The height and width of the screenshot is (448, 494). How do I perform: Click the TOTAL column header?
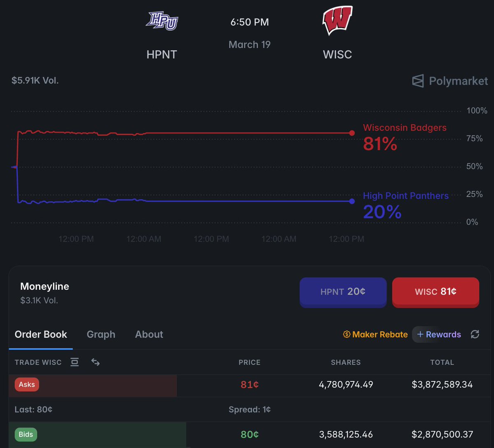tap(442, 362)
